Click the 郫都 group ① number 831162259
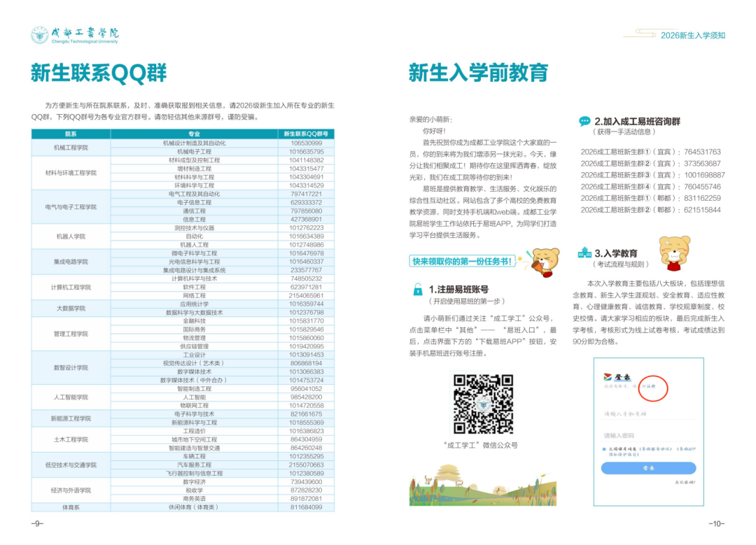Viewport: 756px width, 545px height. pyautogui.click(x=702, y=198)
